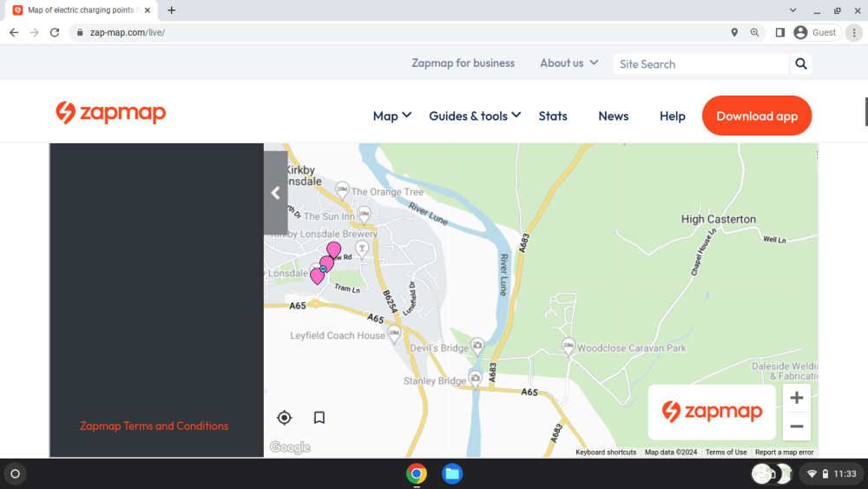Click Kirkby Lonsdale Brewery bar pin

(361, 248)
